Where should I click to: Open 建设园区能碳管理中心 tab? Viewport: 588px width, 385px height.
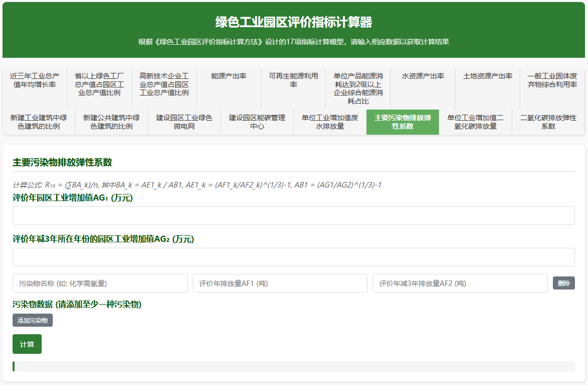tap(257, 122)
